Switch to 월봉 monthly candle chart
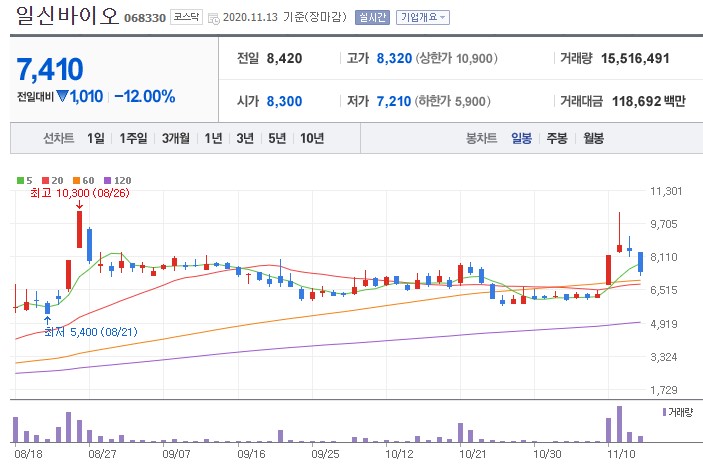The height and width of the screenshot is (466, 703). tap(593, 138)
